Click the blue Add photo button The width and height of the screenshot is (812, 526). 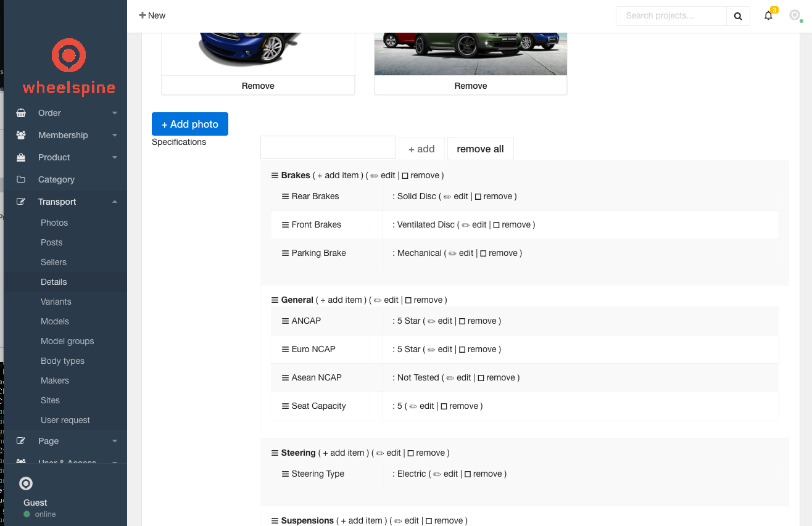point(190,124)
